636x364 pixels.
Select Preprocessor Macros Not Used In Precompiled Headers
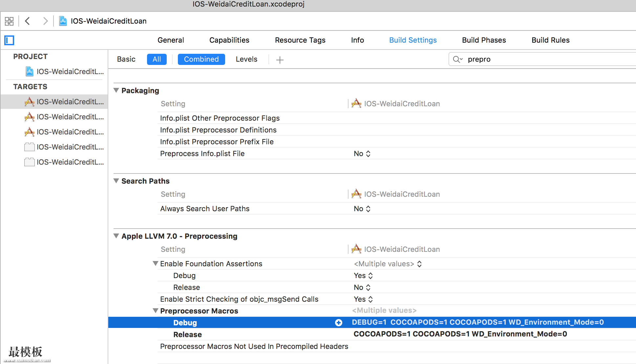[254, 347]
